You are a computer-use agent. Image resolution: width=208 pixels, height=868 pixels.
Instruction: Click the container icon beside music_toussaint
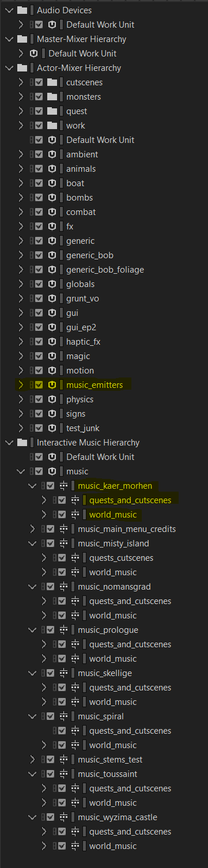point(64,774)
